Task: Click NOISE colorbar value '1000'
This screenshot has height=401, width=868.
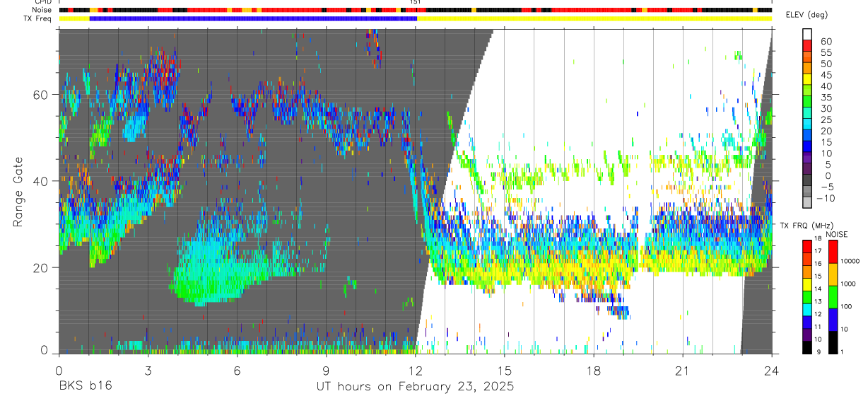Action: pyautogui.click(x=850, y=284)
